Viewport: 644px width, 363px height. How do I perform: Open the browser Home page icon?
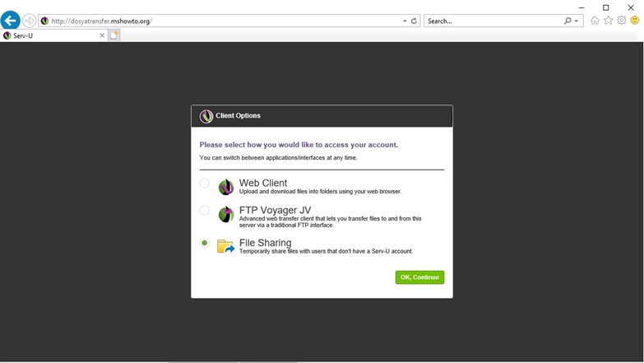tap(595, 21)
